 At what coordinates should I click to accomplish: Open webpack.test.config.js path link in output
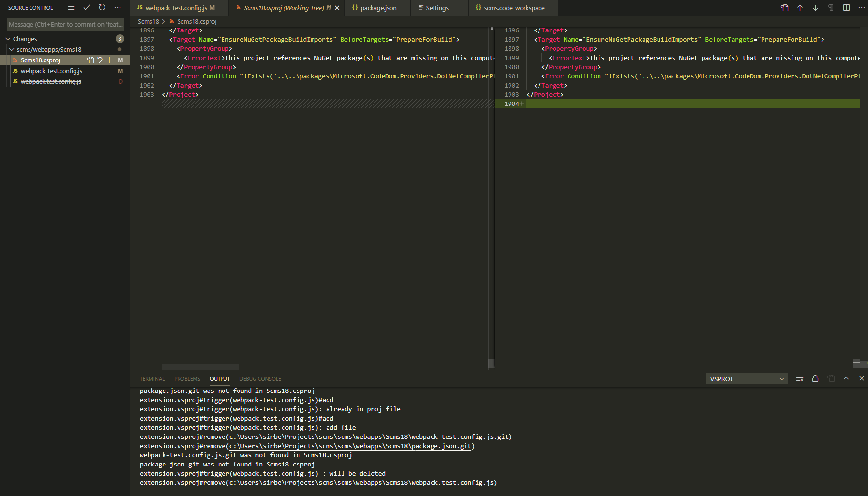(x=361, y=483)
